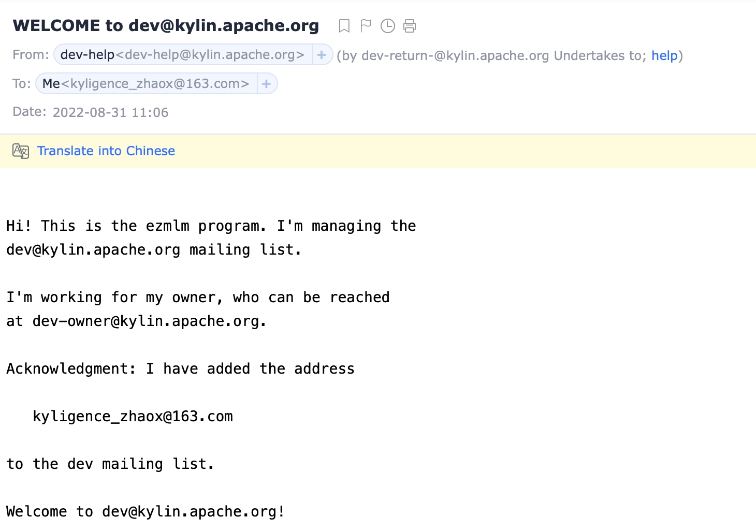Click the date 2022-08-31 11:06

coord(110,113)
